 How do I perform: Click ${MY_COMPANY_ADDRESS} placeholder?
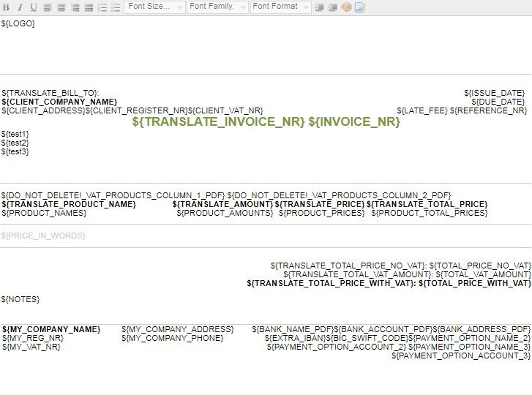point(178,329)
